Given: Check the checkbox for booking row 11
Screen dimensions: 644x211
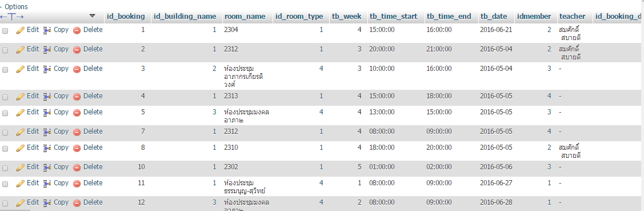Looking at the screenshot, I should (5, 184).
